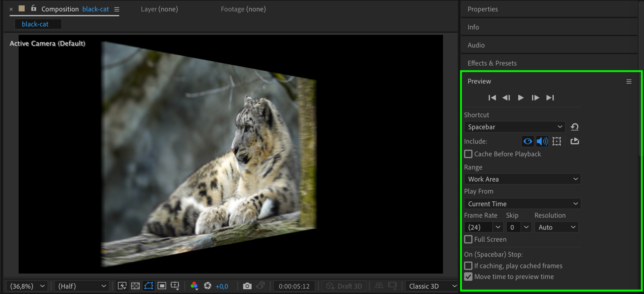Click the black-cat breadcrumb button
Screen dimensions: 644x294
coord(35,24)
